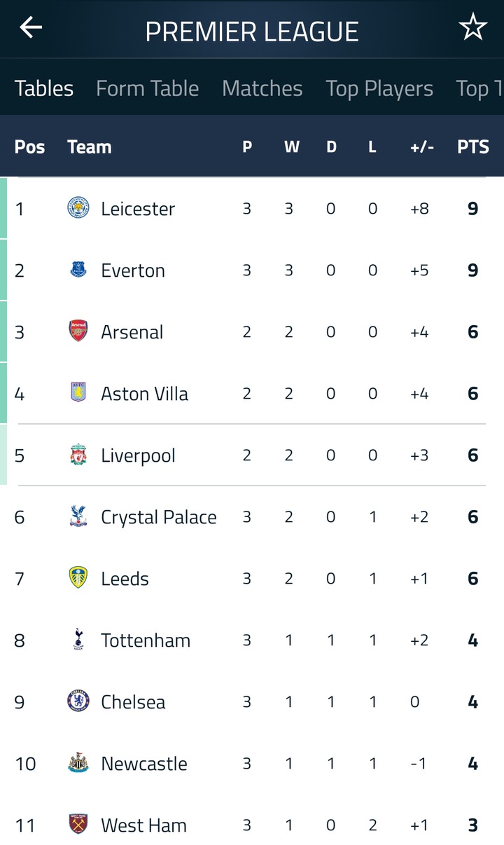Screen dimensions: 504x845
Task: Click the Arsenal club crest
Action: pyautogui.click(x=78, y=331)
